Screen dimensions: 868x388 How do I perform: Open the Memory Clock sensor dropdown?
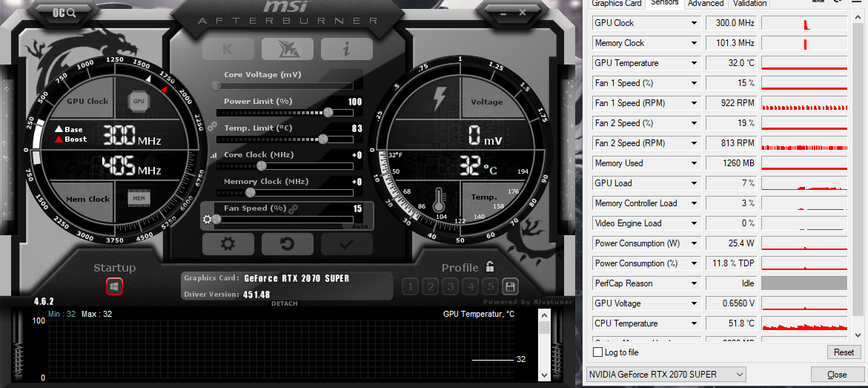(x=694, y=43)
